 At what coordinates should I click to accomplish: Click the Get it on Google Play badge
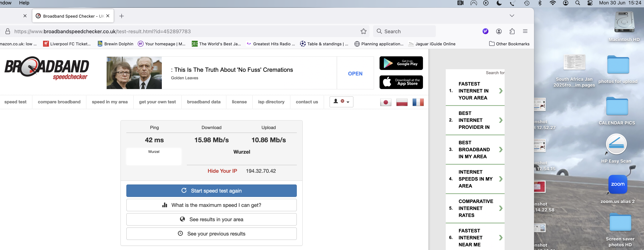point(401,63)
